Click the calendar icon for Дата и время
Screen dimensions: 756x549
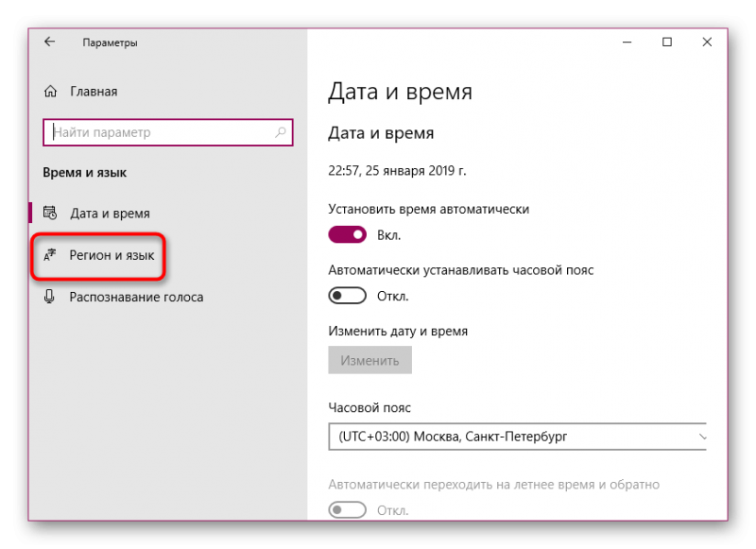click(x=50, y=213)
